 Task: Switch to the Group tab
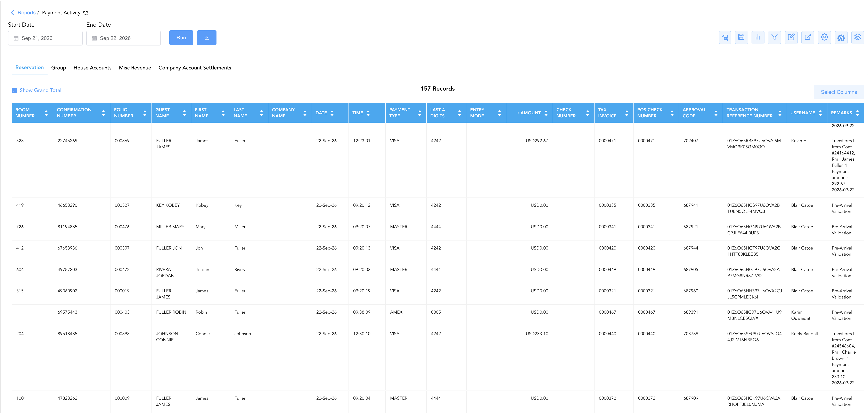coord(59,68)
